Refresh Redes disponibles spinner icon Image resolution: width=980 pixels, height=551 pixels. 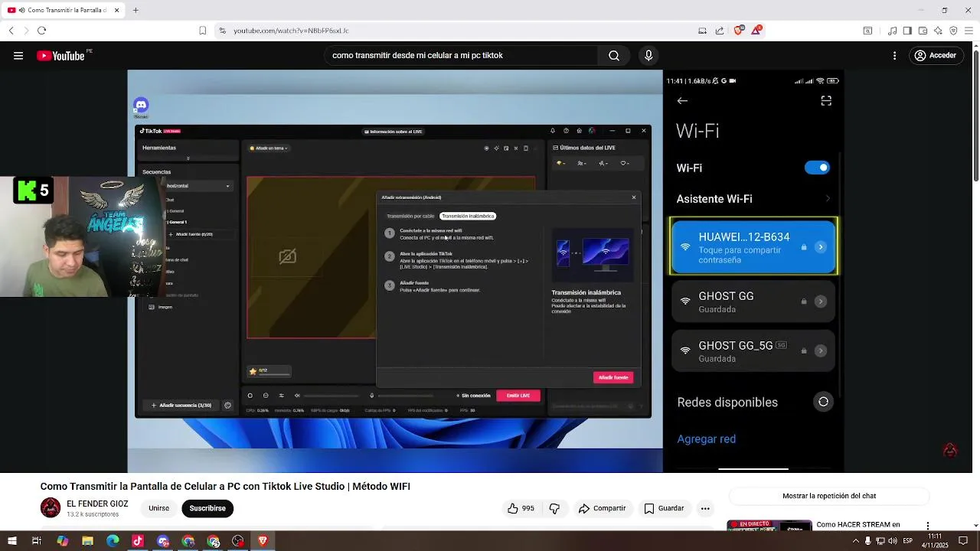point(823,402)
